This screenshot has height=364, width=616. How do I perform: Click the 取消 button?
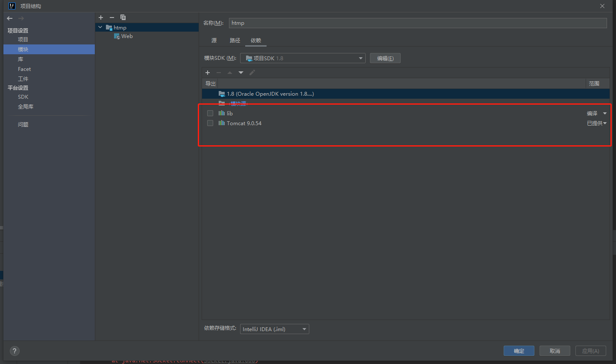[555, 351]
